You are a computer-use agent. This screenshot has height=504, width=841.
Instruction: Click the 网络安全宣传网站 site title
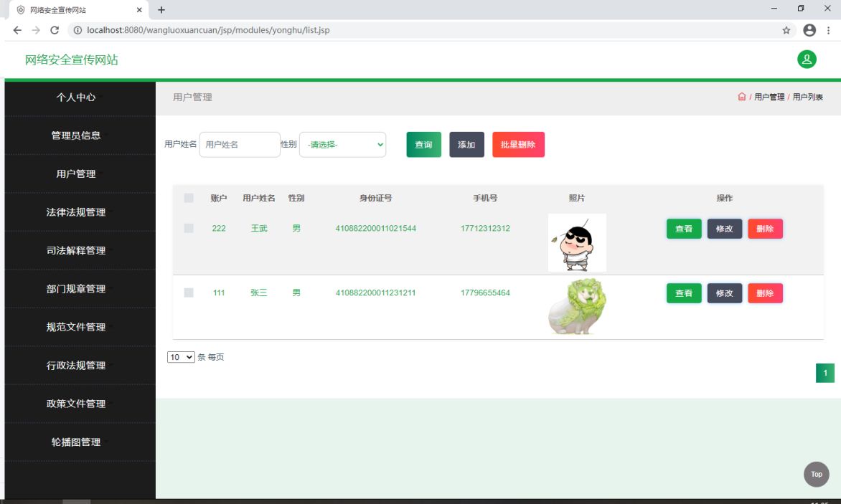click(71, 60)
